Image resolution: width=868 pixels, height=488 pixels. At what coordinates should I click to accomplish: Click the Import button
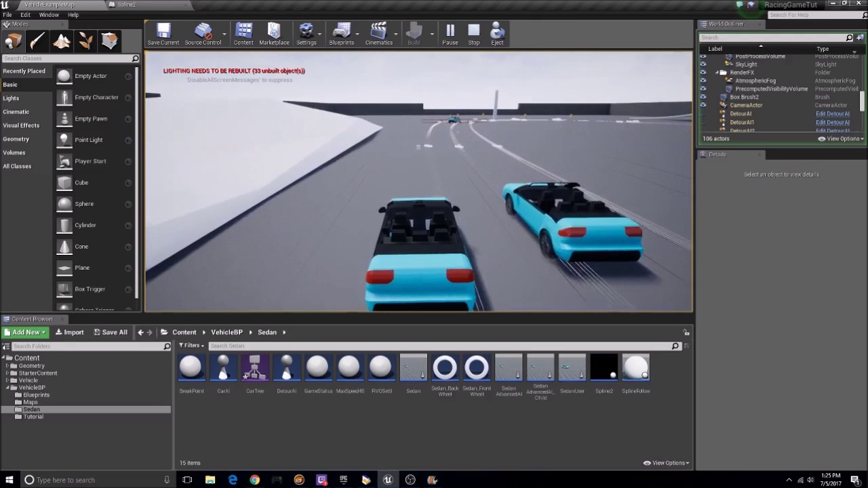click(x=70, y=332)
